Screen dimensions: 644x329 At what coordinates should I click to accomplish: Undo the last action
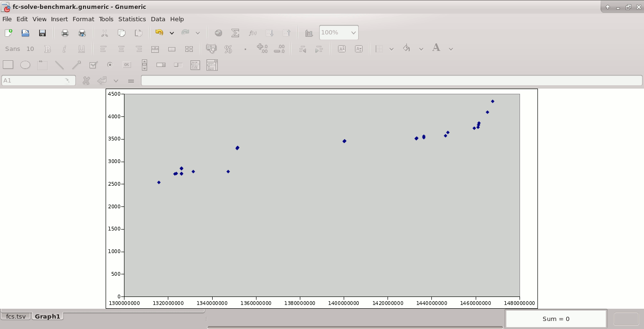tap(159, 33)
